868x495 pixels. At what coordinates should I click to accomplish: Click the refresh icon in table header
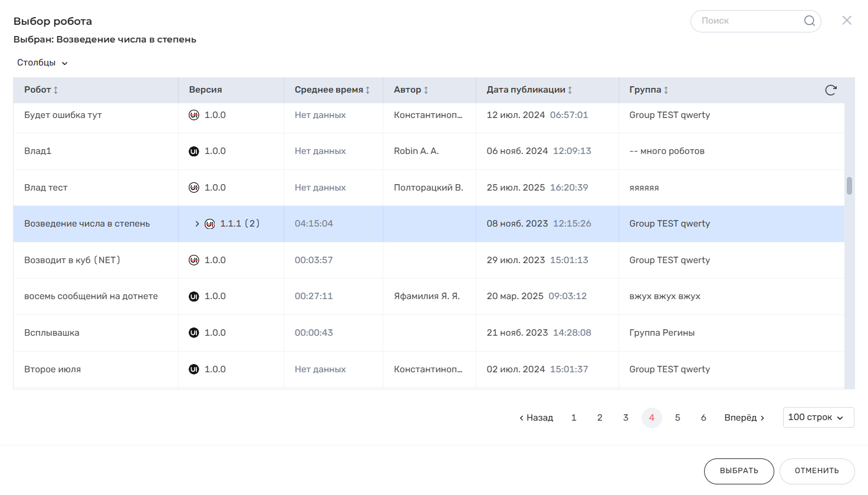tap(830, 90)
